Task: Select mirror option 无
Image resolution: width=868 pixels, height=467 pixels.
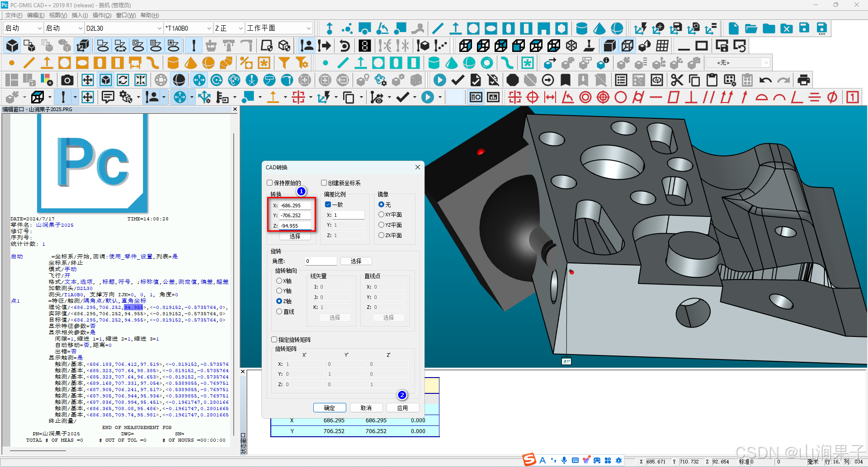Action: pos(381,205)
